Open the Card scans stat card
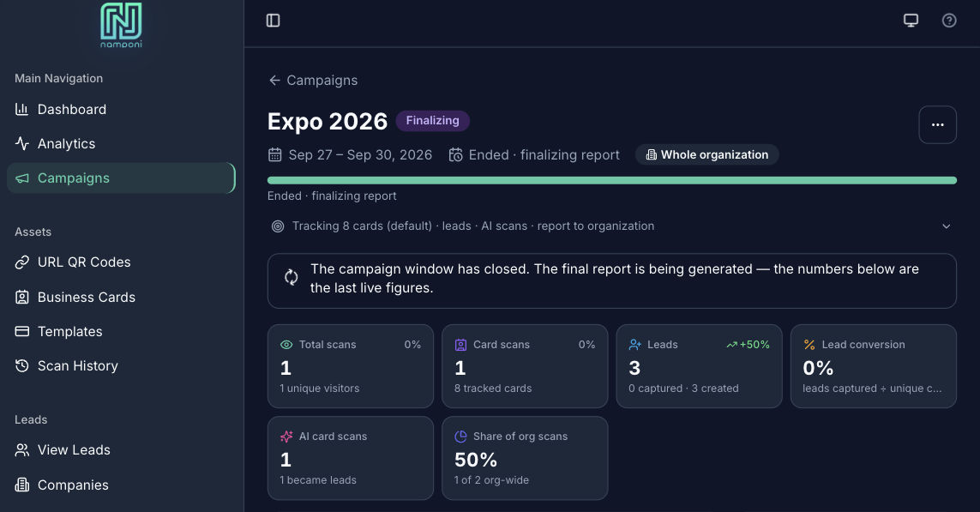980x512 pixels. pos(525,366)
